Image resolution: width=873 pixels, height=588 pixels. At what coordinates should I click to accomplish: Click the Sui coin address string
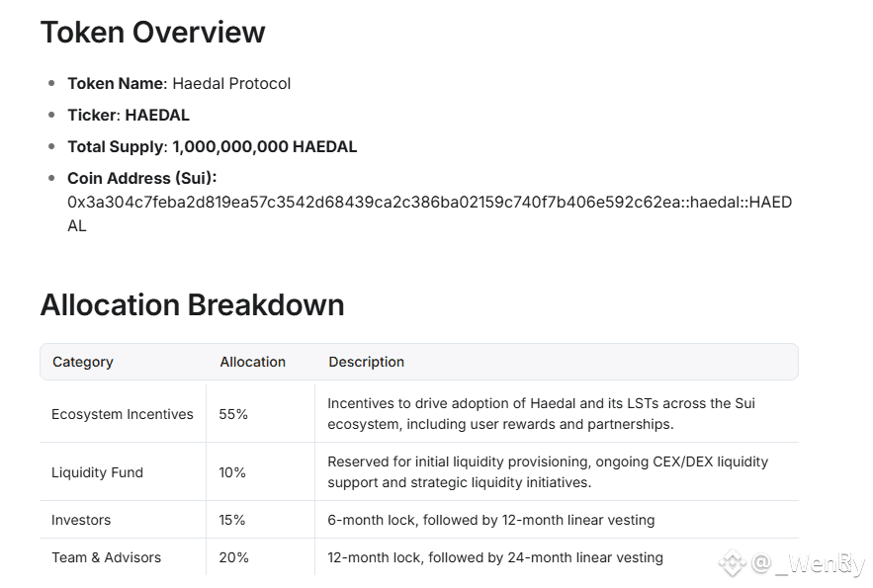point(429,213)
